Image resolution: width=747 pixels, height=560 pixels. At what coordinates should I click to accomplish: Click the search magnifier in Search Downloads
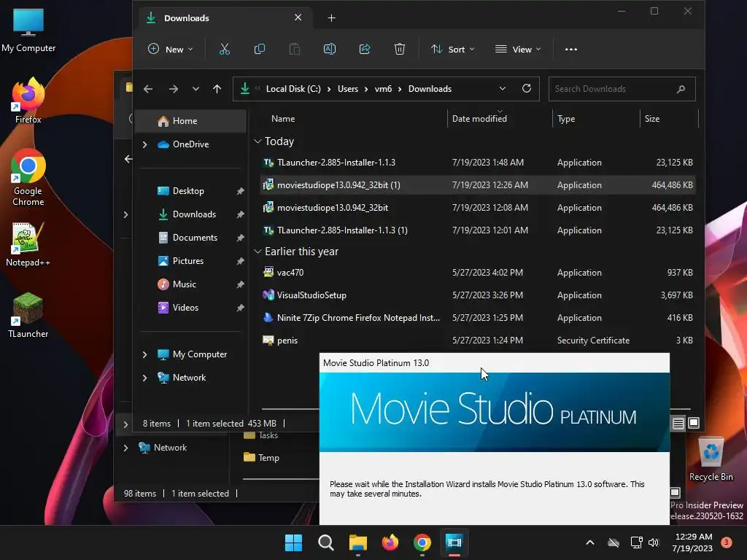pyautogui.click(x=681, y=89)
